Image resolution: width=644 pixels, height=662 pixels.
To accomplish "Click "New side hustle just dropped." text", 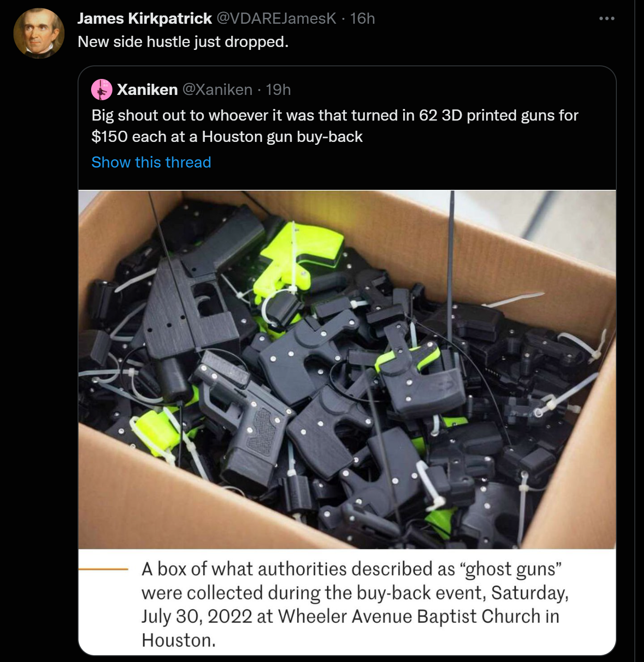I will 183,42.
